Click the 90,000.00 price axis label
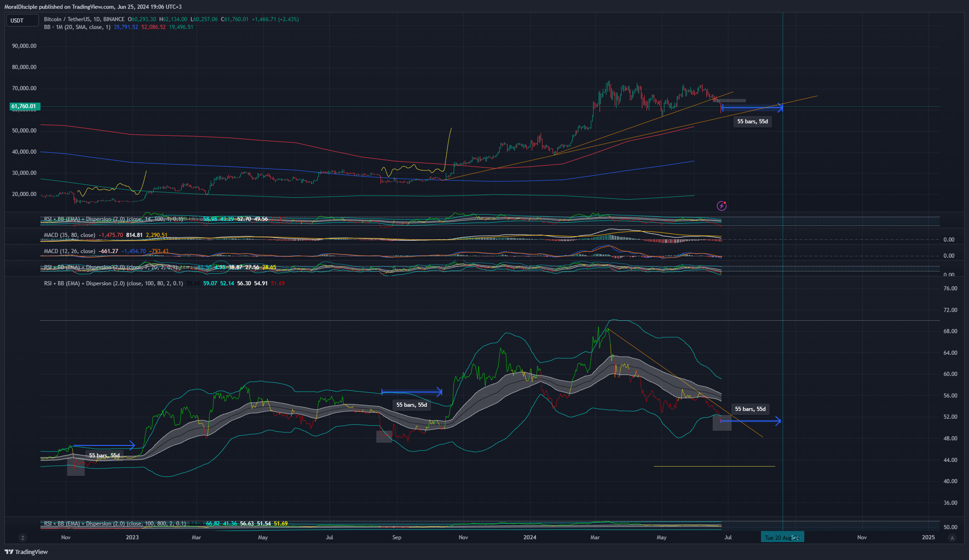 (24, 46)
